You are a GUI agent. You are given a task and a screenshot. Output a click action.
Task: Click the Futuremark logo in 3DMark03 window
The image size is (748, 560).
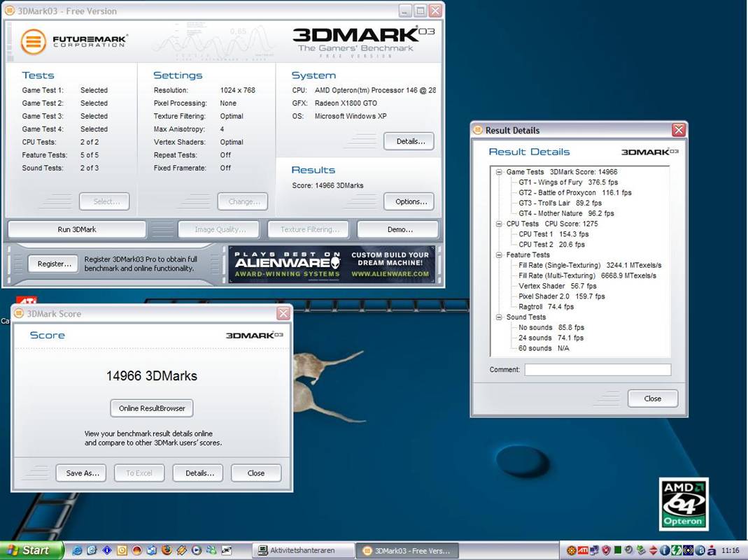tap(74, 41)
